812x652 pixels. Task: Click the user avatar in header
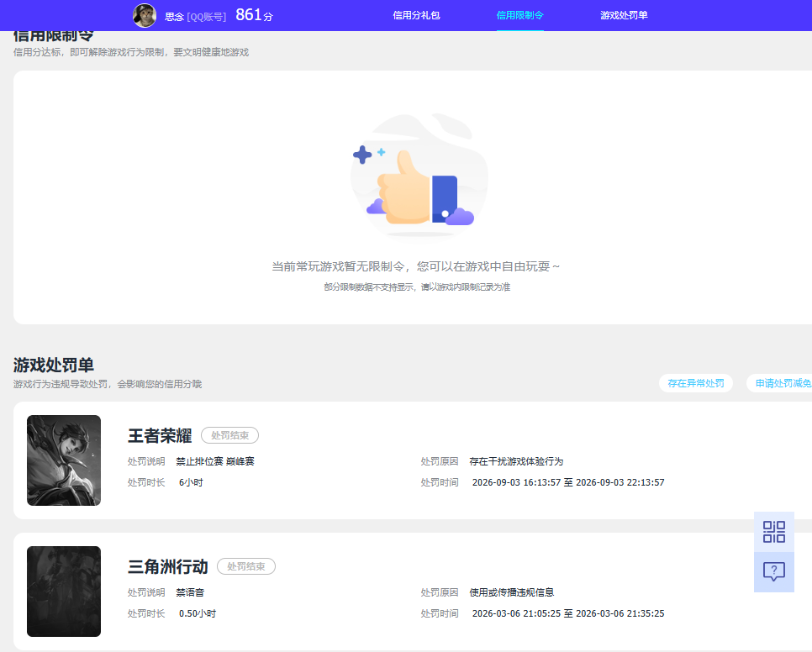(145, 15)
